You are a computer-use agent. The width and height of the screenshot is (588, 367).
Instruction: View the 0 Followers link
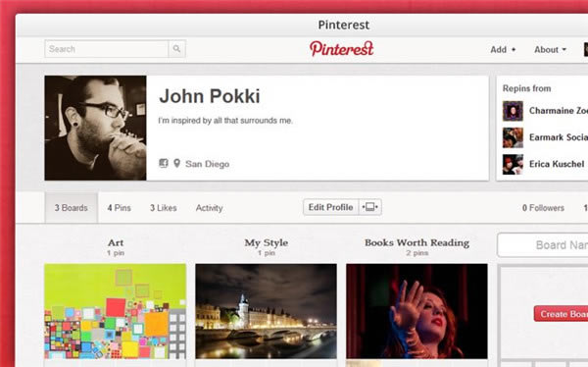543,208
